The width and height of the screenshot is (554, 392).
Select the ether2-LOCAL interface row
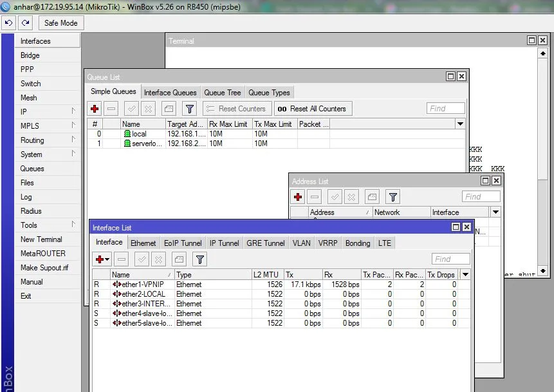point(281,294)
